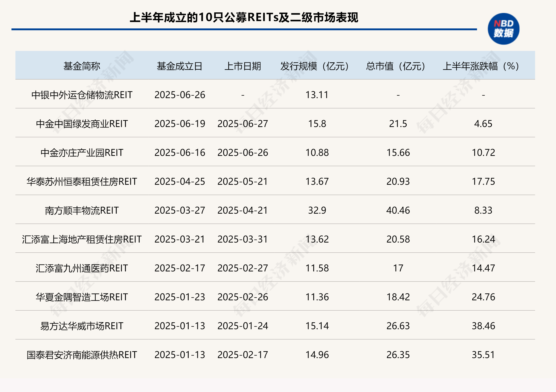Click issue size value 13.67
The width and height of the screenshot is (556, 392).
coord(317,181)
